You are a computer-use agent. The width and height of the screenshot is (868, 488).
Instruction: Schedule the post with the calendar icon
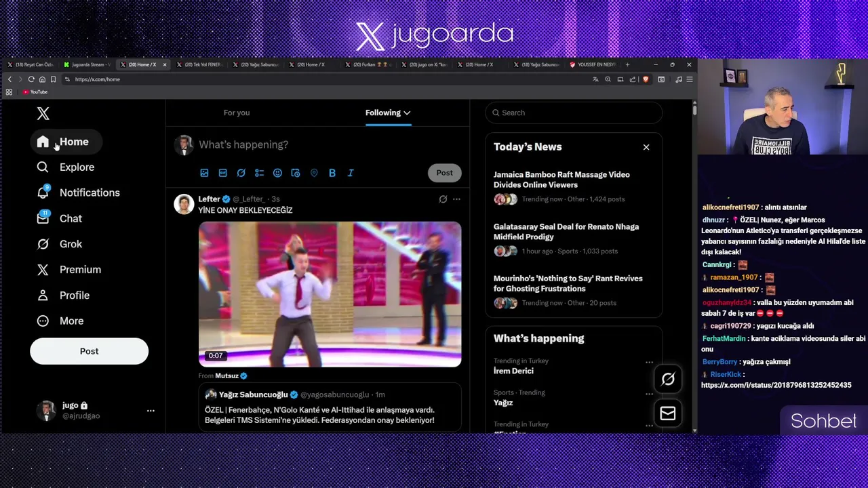point(296,173)
